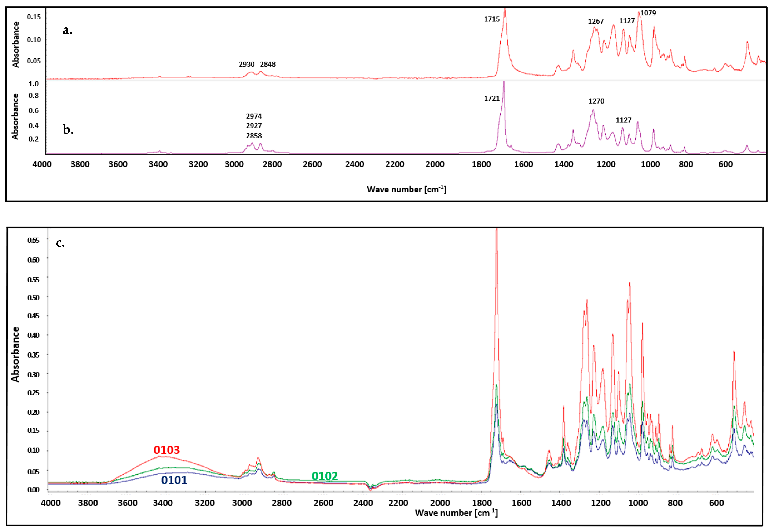
Task: Click the blue 0101 spectrum label
Action: coord(174,480)
